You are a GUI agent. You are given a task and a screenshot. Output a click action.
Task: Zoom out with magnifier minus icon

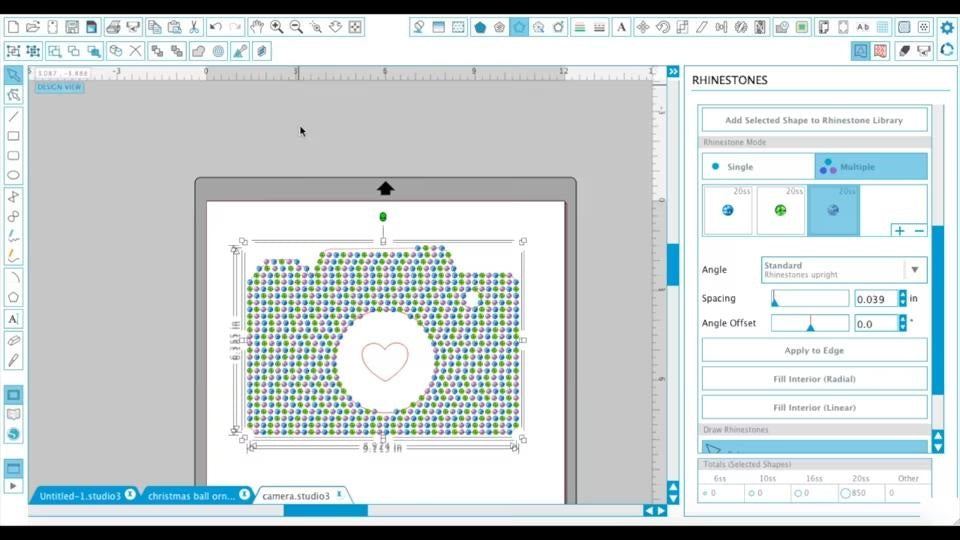click(296, 27)
